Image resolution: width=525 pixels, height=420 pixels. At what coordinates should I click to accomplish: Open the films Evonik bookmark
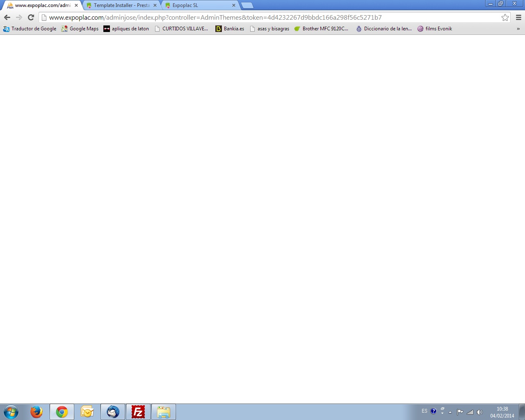435,29
